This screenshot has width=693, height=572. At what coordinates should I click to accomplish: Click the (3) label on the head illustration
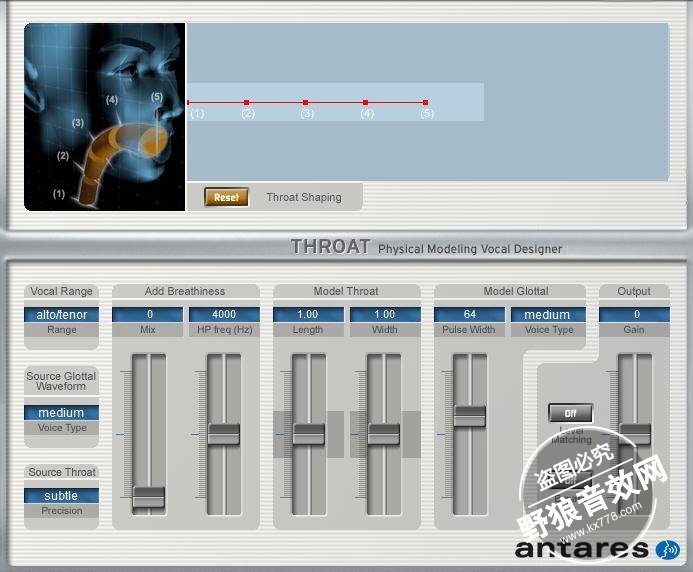(x=78, y=122)
